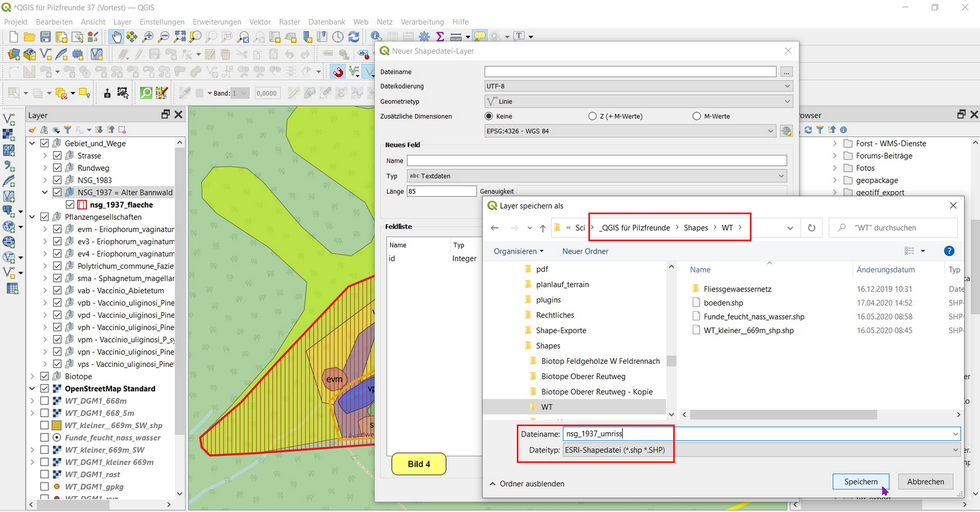This screenshot has width=980, height=512.
Task: Click the yellow WT_kleiner__669m_SW_shp color swatch
Action: click(x=57, y=425)
